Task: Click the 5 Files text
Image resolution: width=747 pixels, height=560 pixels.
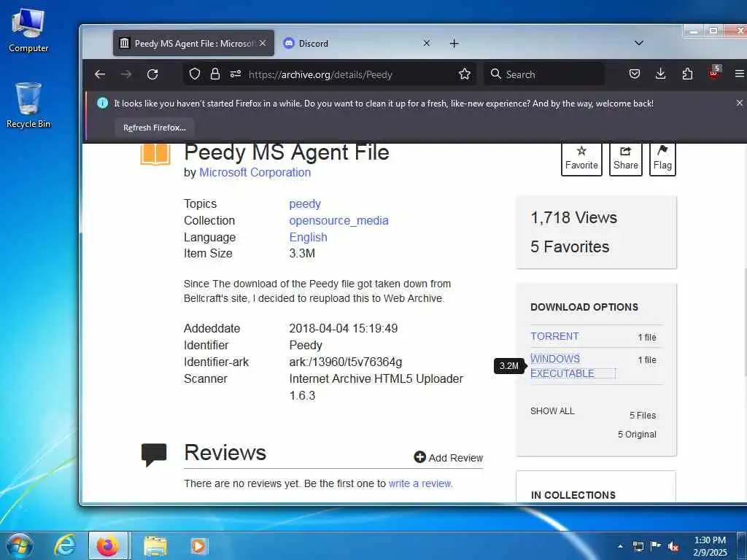Action: click(x=642, y=415)
